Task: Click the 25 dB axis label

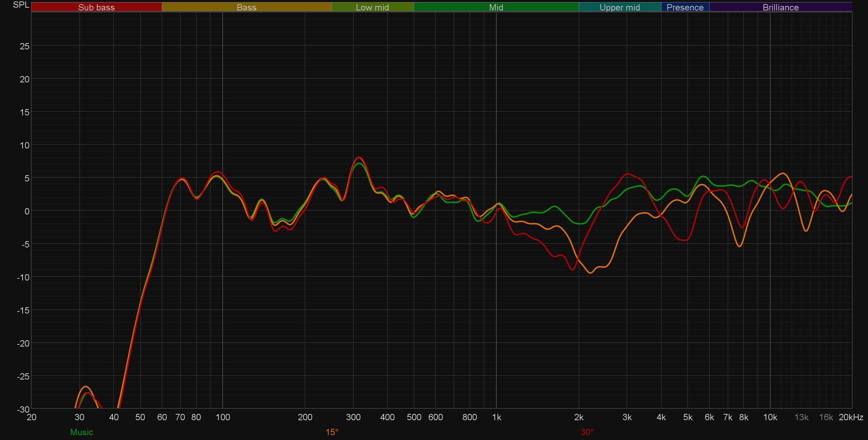Action: point(24,46)
